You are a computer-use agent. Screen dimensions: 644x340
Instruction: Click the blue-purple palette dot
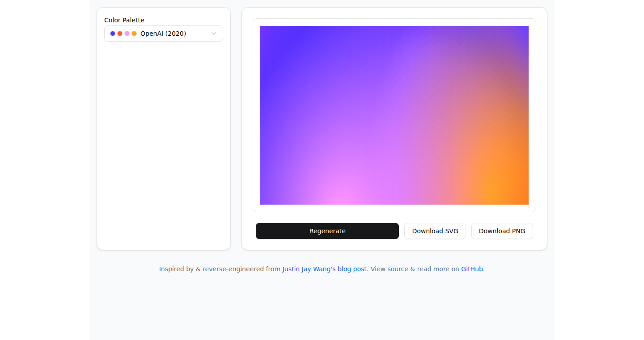point(113,34)
